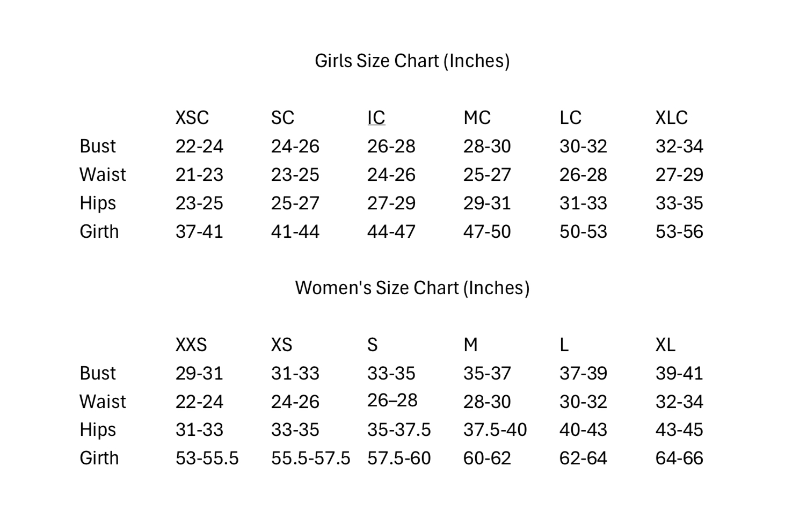Viewport: 785px width, 532px height.
Task: Select the XSC column header
Action: pyautogui.click(x=192, y=118)
